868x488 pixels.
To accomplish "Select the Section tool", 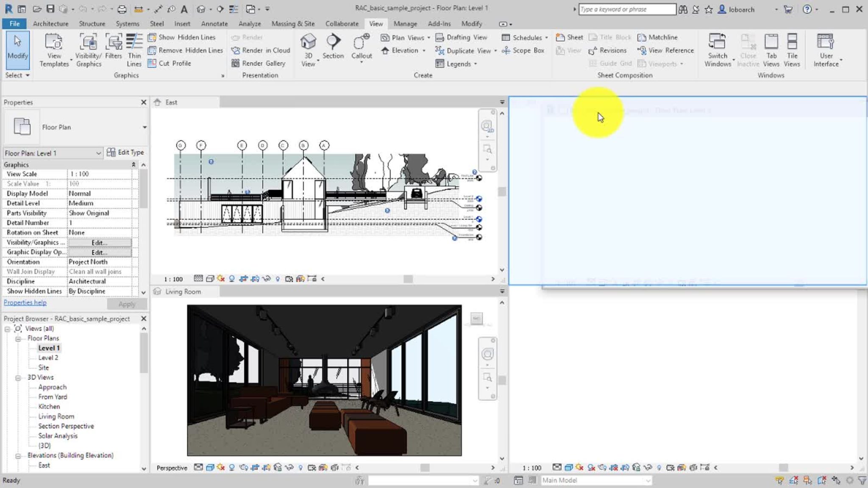I will (x=333, y=47).
